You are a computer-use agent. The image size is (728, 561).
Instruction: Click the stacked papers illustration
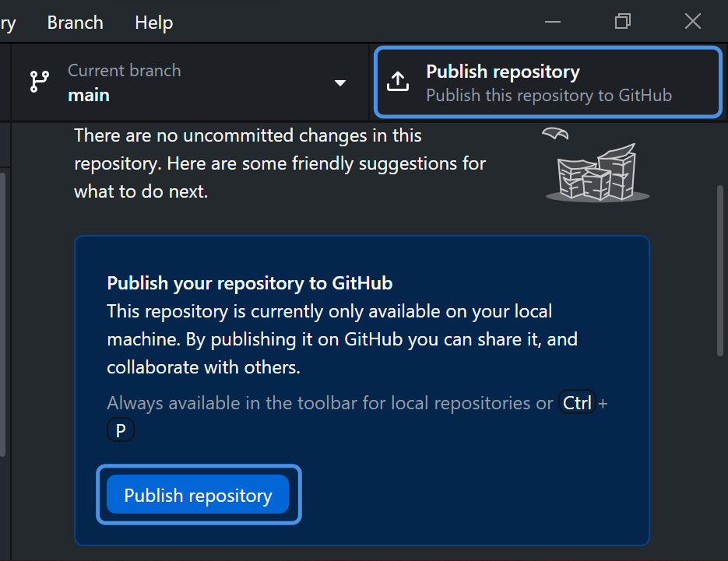click(598, 174)
